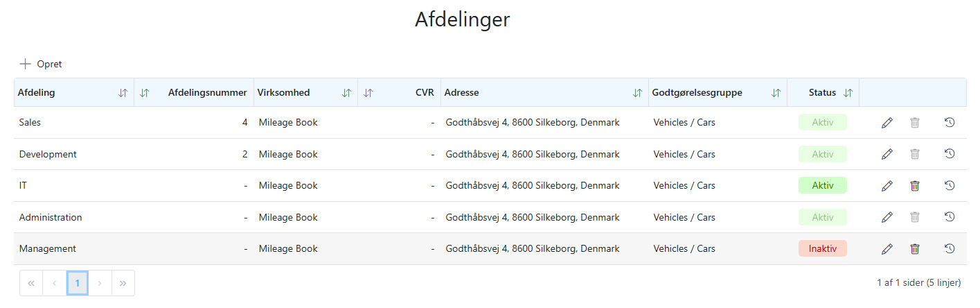Screen dimensions: 980x308
Task: Sort the table by Virksomhed
Action: pyautogui.click(x=346, y=93)
